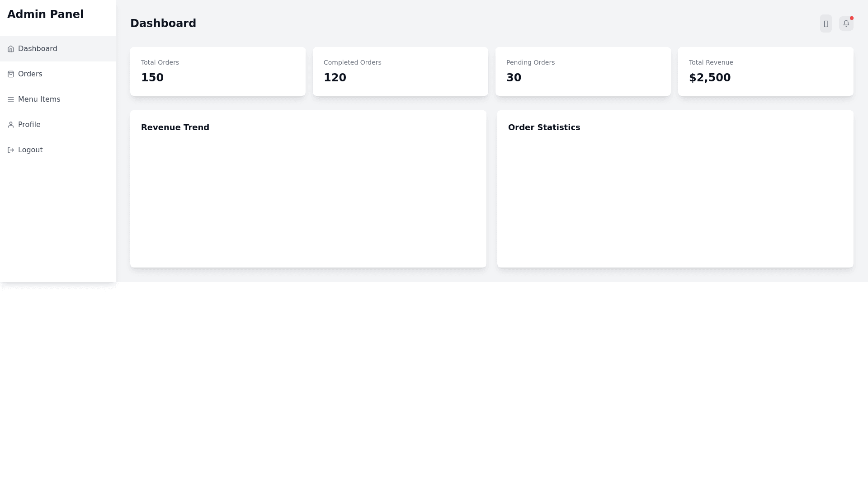Go to Menu Items text label
The image size is (868, 488).
click(x=39, y=99)
